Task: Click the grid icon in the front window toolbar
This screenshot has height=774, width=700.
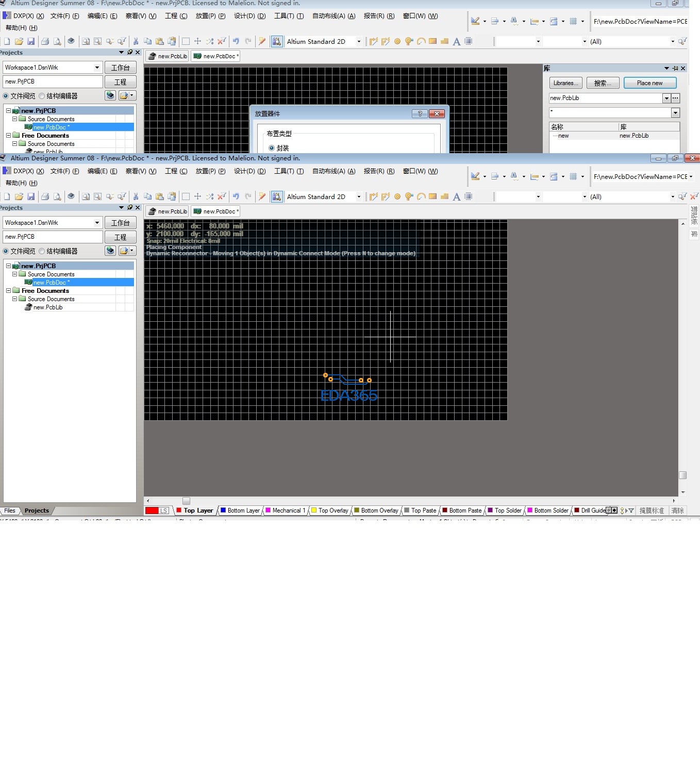Action: (x=573, y=176)
